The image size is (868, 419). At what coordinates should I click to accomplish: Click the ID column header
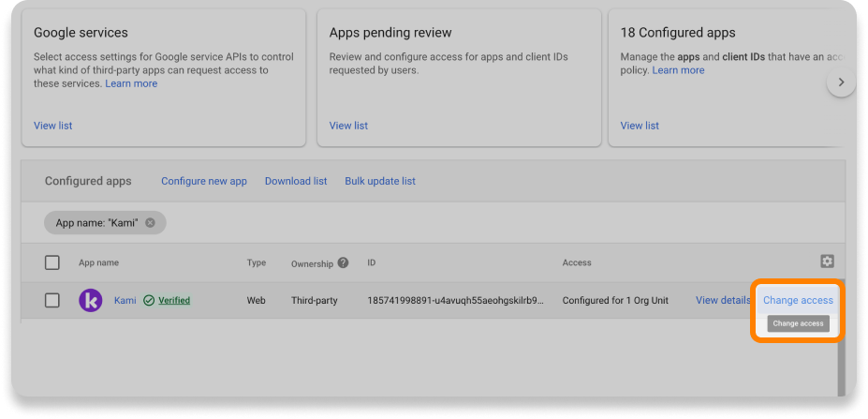coord(372,262)
